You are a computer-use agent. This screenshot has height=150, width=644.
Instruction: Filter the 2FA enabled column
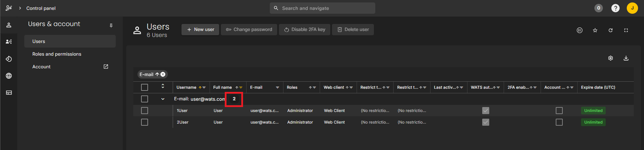click(535, 87)
